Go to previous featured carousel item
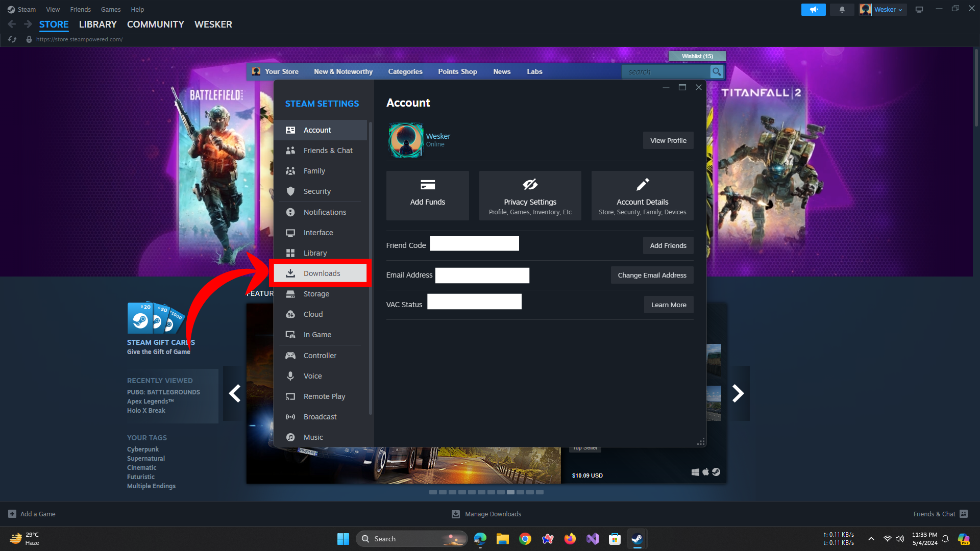 [235, 393]
